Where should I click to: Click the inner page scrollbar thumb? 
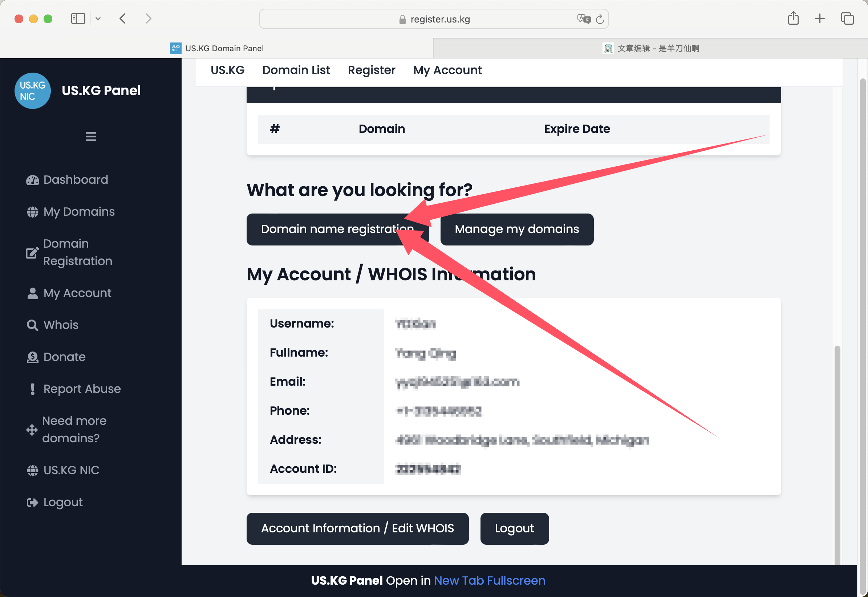tap(837, 456)
